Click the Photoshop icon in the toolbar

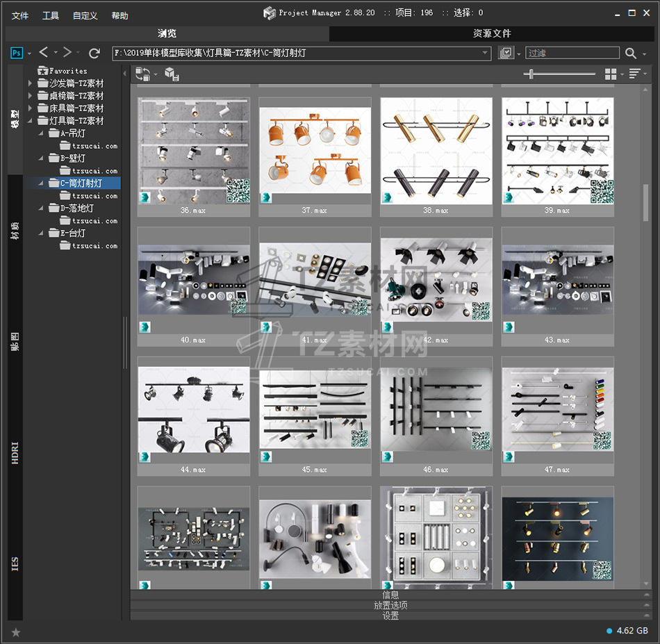(17, 53)
